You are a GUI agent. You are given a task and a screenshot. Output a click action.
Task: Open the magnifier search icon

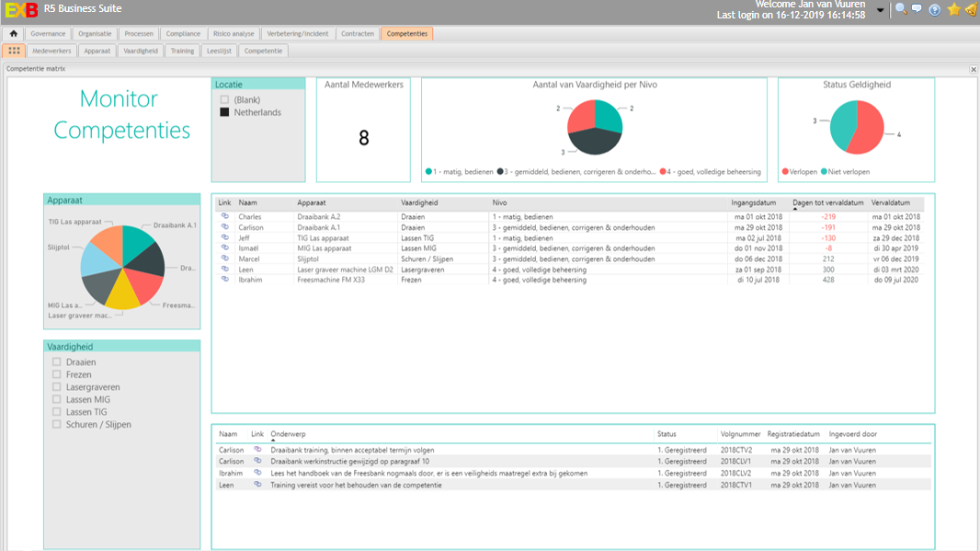tap(900, 9)
